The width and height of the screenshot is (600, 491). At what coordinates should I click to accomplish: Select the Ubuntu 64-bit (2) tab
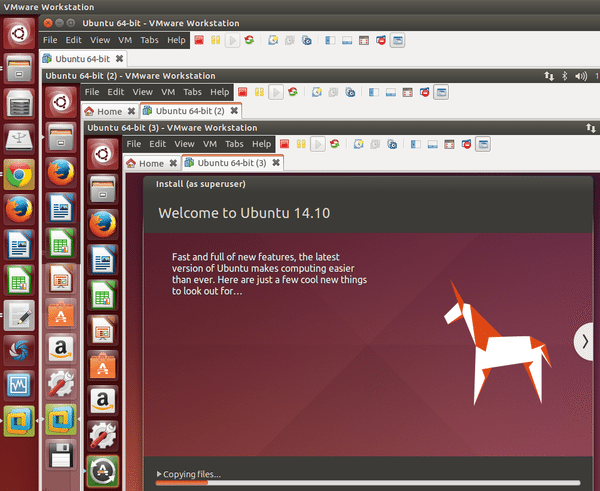(x=190, y=111)
